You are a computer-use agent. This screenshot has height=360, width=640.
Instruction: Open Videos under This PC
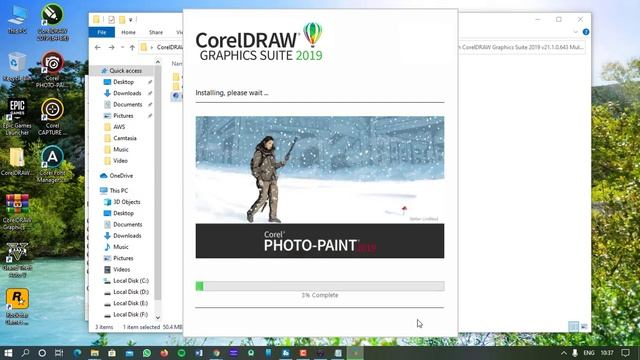[x=121, y=269]
